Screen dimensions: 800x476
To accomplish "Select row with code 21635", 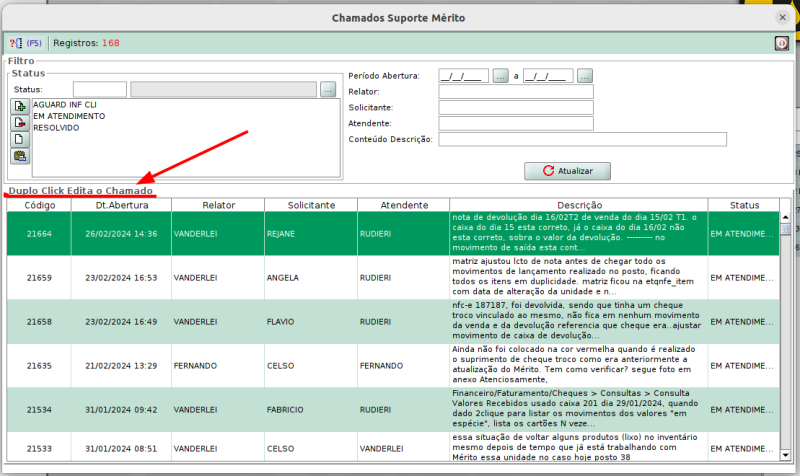I will pyautogui.click(x=393, y=365).
